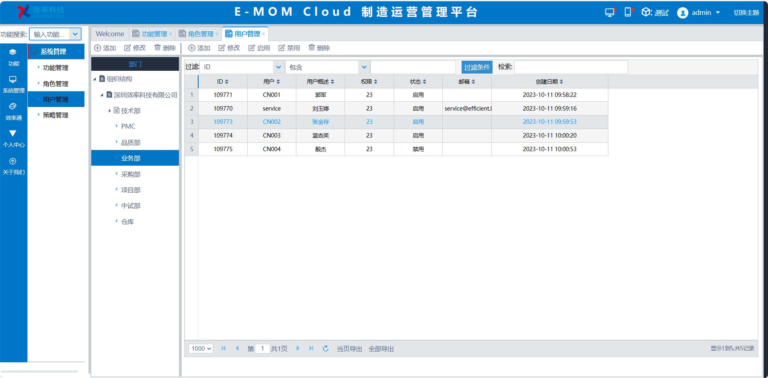Sort the table by 用户 column

click(271, 81)
